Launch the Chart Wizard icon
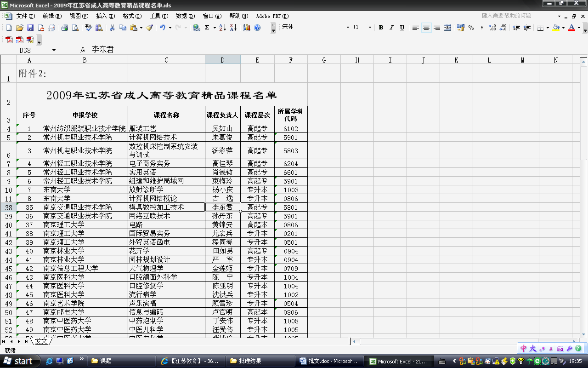The height and width of the screenshot is (368, 588). click(x=247, y=28)
